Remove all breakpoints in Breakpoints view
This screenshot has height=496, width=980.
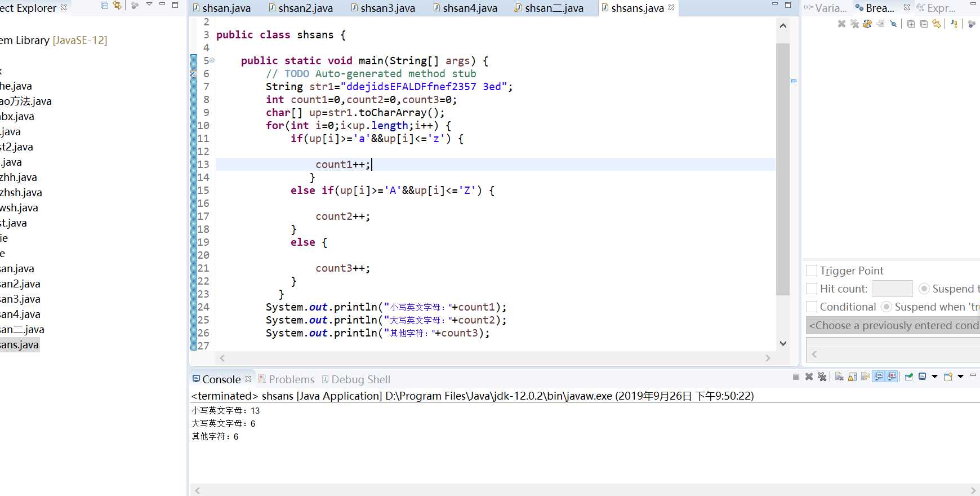point(854,24)
